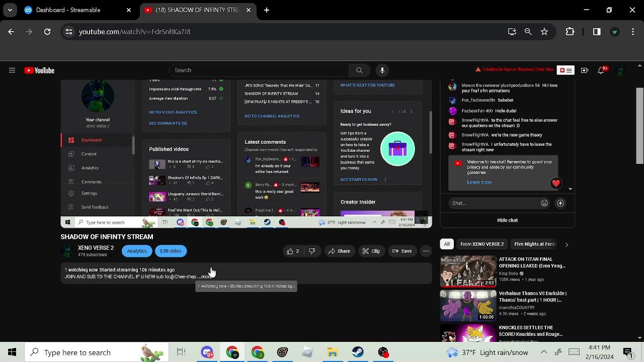
Task: Select the From XENO VERSE 2 chip
Action: (481, 244)
